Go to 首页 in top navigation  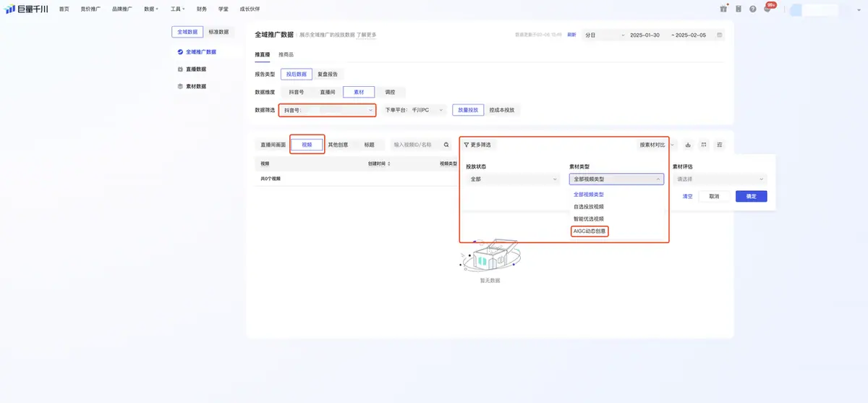(64, 9)
